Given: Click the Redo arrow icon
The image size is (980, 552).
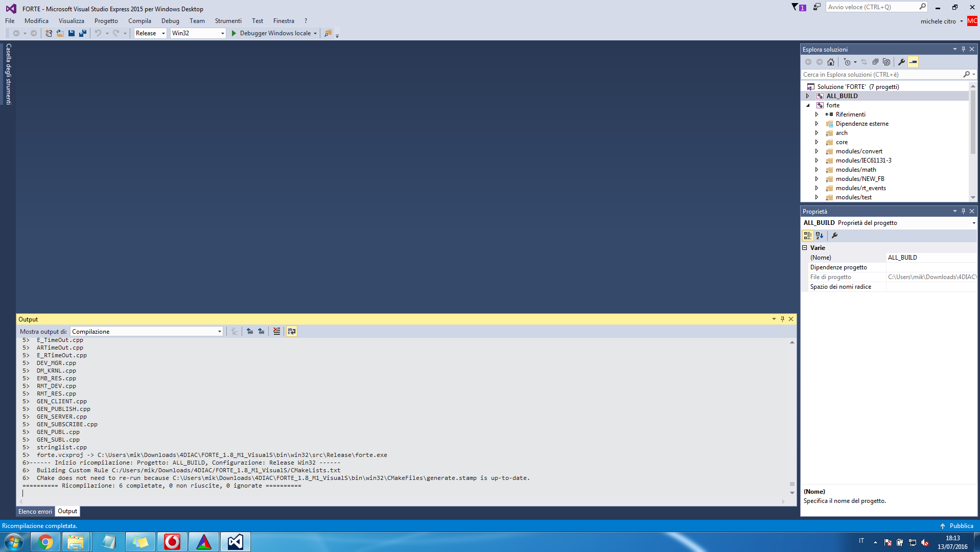Looking at the screenshot, I should [116, 33].
